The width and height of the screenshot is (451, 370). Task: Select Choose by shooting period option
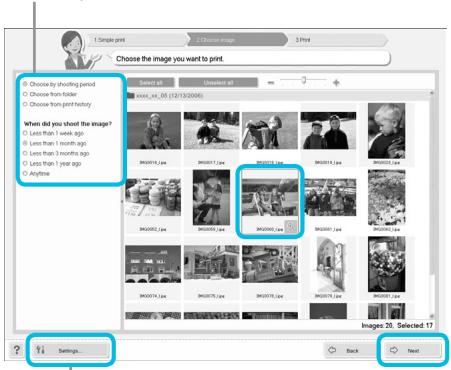pyautogui.click(x=59, y=84)
